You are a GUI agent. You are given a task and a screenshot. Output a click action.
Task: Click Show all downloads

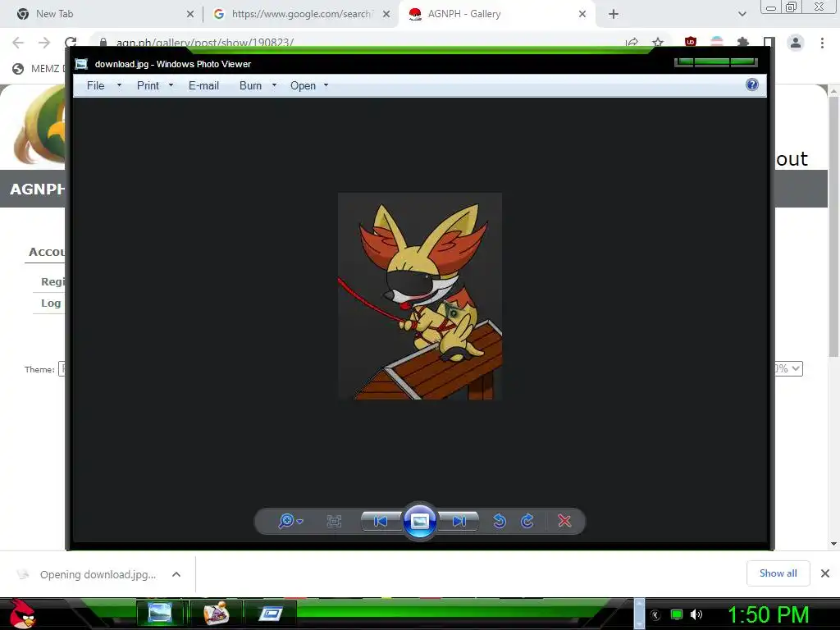(778, 573)
